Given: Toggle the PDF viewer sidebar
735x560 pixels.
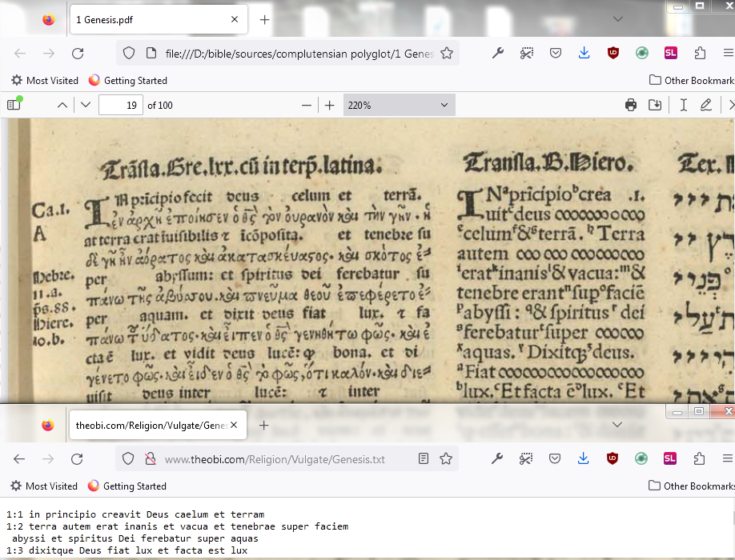Looking at the screenshot, I should coord(14,105).
